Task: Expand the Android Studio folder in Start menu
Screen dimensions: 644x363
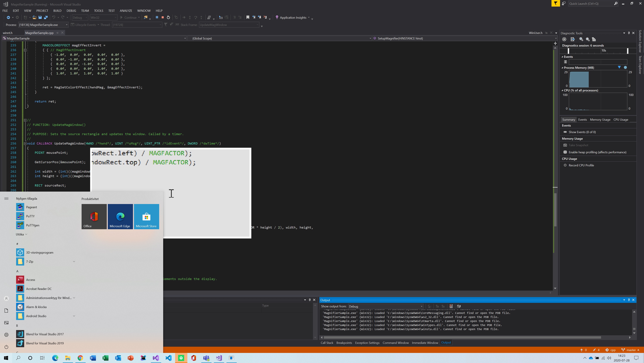Action: pos(74,316)
